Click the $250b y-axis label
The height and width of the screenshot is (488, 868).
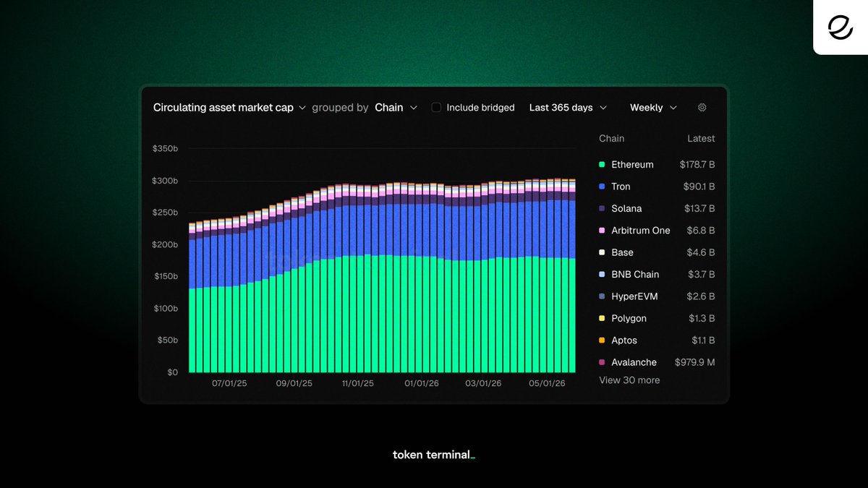(x=165, y=213)
